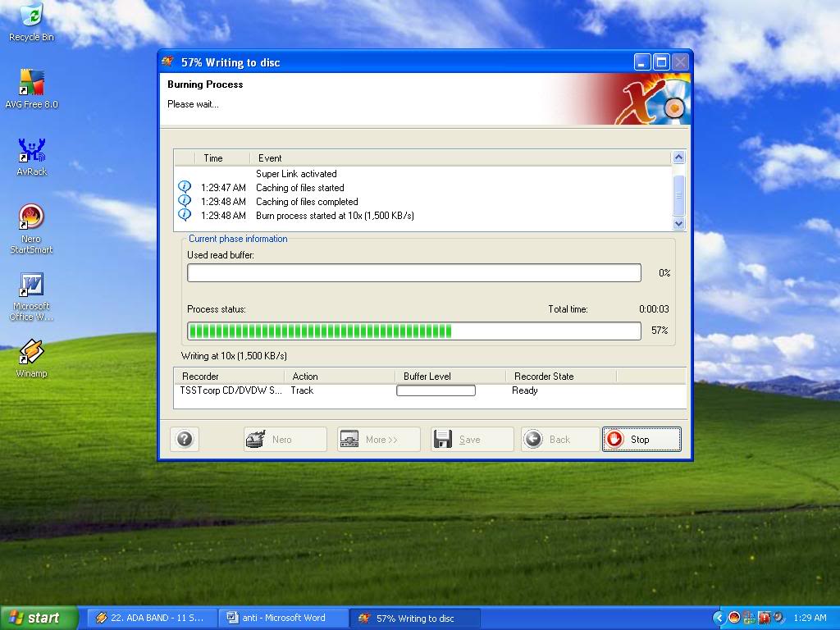Click the recorder's Buffer Level bar
The width and height of the screenshot is (840, 630).
[x=436, y=390]
